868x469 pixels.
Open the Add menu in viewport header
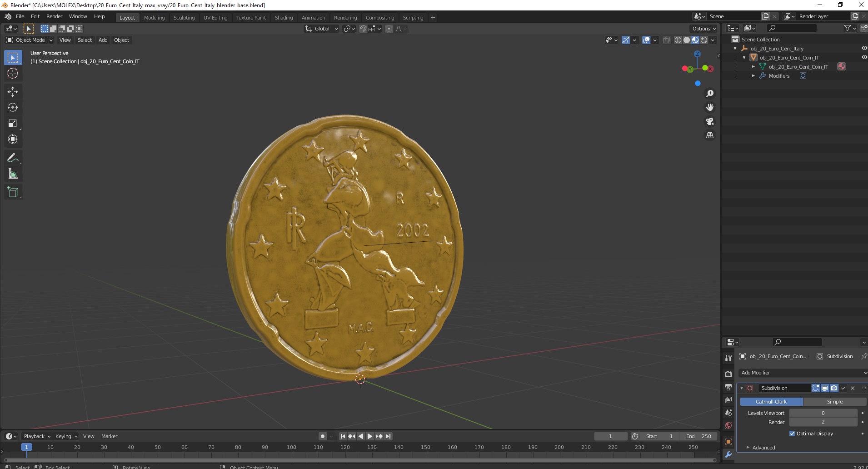pyautogui.click(x=103, y=40)
